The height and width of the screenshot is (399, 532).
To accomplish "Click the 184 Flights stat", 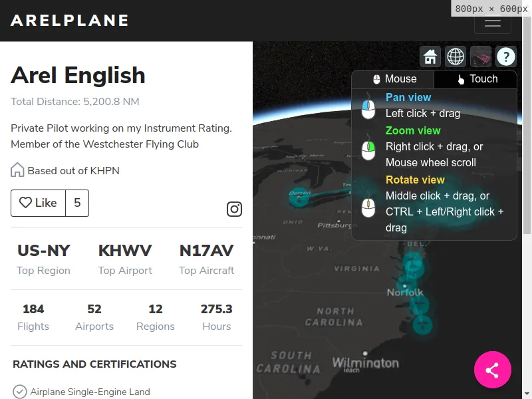I will point(33,317).
